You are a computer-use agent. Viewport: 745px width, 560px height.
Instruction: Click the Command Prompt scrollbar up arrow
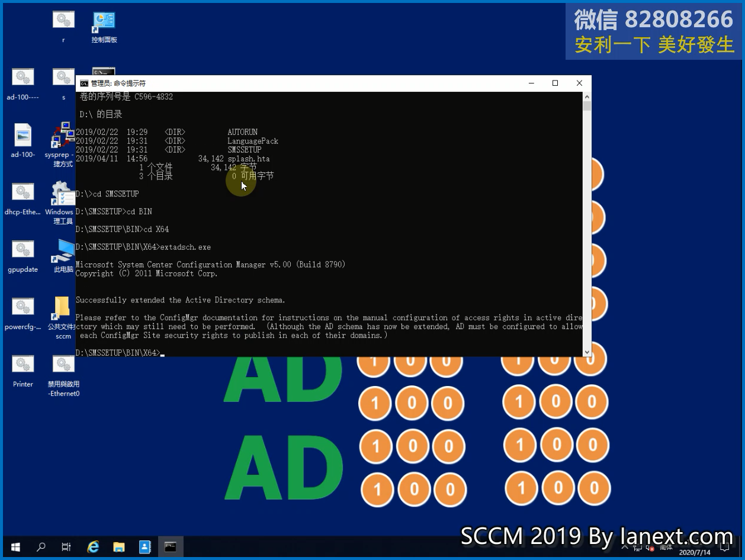[587, 96]
